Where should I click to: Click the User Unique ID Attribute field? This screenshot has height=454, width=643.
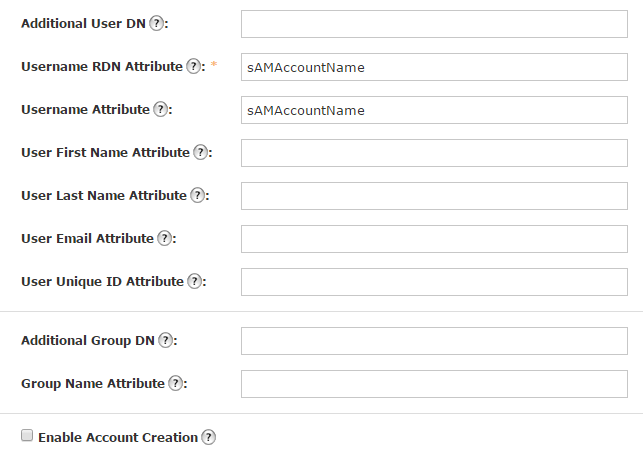click(434, 282)
